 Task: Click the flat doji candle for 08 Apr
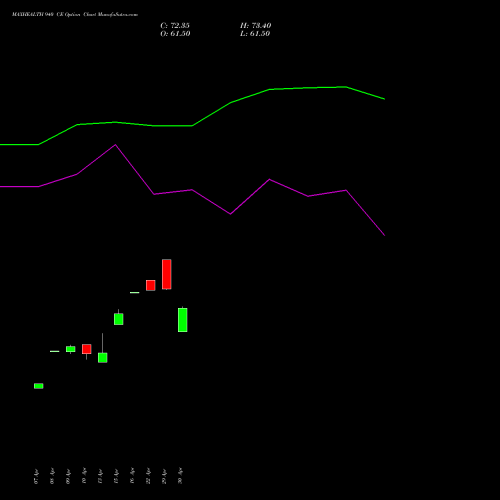[55, 351]
